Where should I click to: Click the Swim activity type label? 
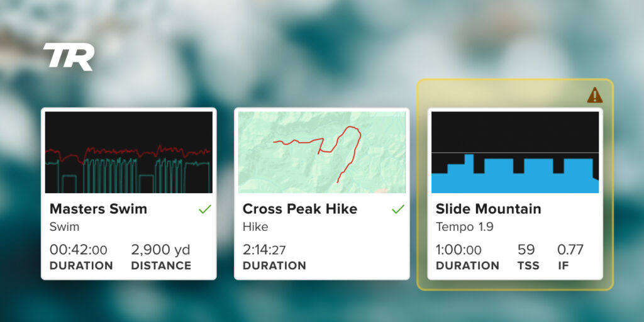tap(64, 226)
